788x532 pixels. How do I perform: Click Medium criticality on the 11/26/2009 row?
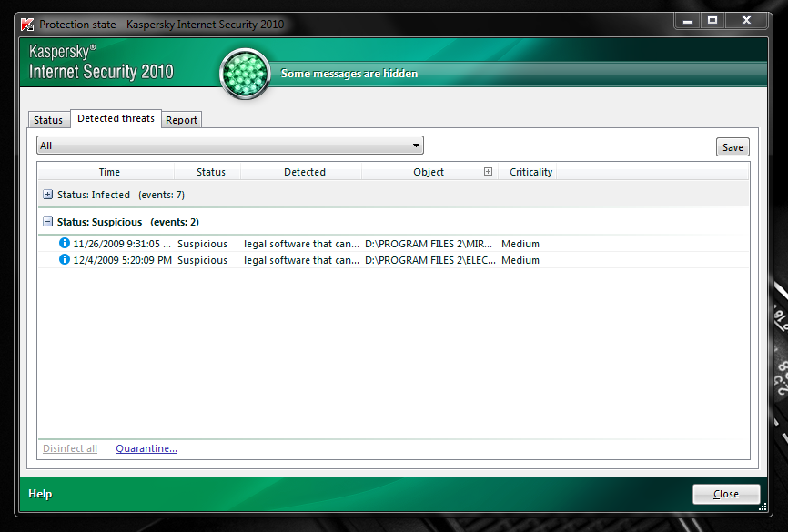520,244
